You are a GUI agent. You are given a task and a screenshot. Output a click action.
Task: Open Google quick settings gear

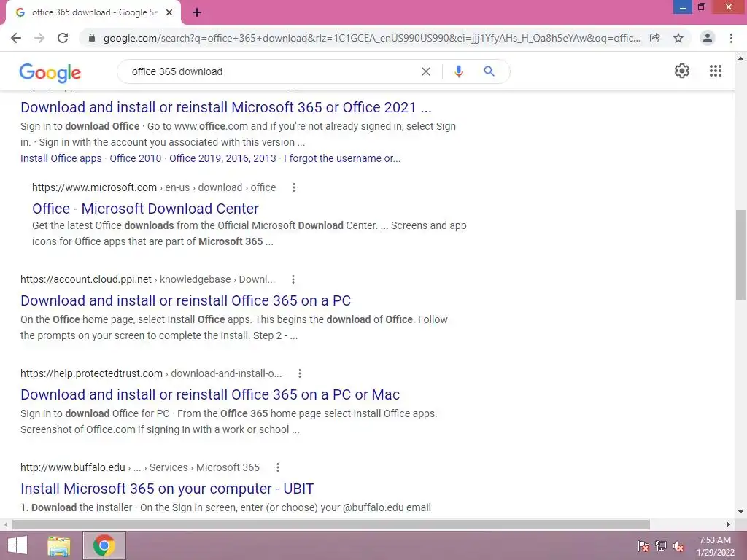[x=682, y=71]
